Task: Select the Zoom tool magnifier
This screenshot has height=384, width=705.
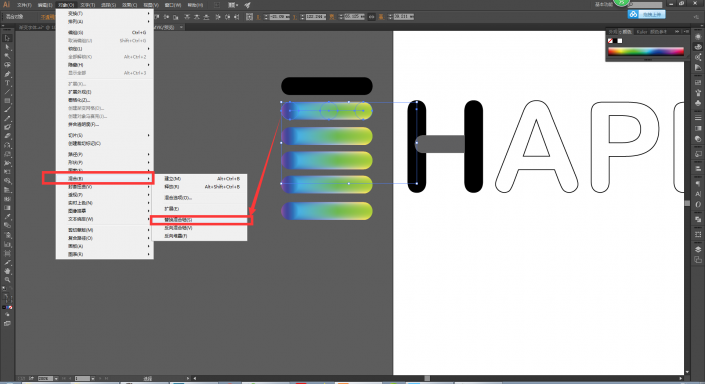Action: pyautogui.click(x=7, y=280)
